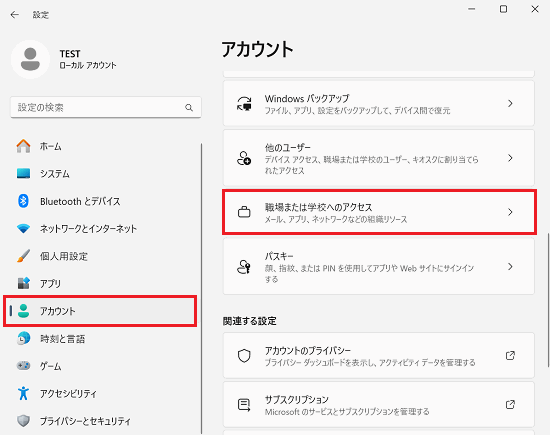This screenshot has height=435, width=550.
Task: Click the アプリ sidebar icon
Action: pyautogui.click(x=24, y=283)
